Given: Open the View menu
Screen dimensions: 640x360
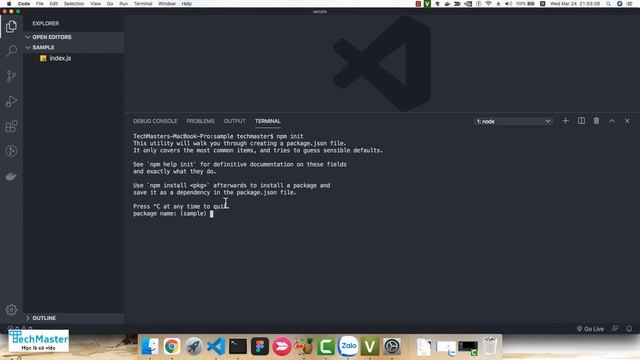Looking at the screenshot, I should 96,4.
